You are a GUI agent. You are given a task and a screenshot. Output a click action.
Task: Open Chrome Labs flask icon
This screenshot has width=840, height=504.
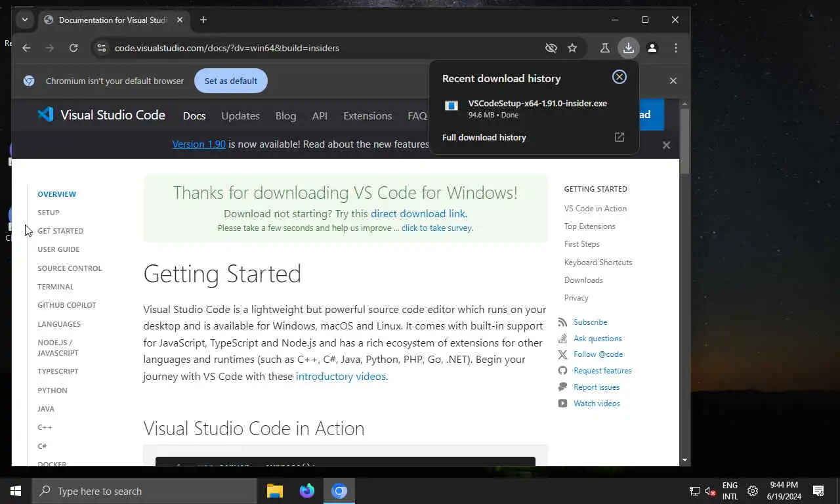(x=605, y=48)
